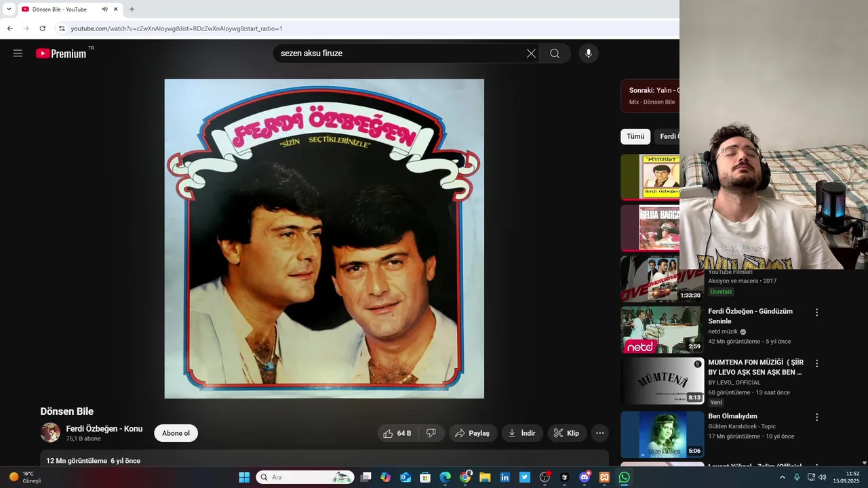Open options for Gündüzüm Seninle video
Screen dimensions: 868x488
point(816,312)
